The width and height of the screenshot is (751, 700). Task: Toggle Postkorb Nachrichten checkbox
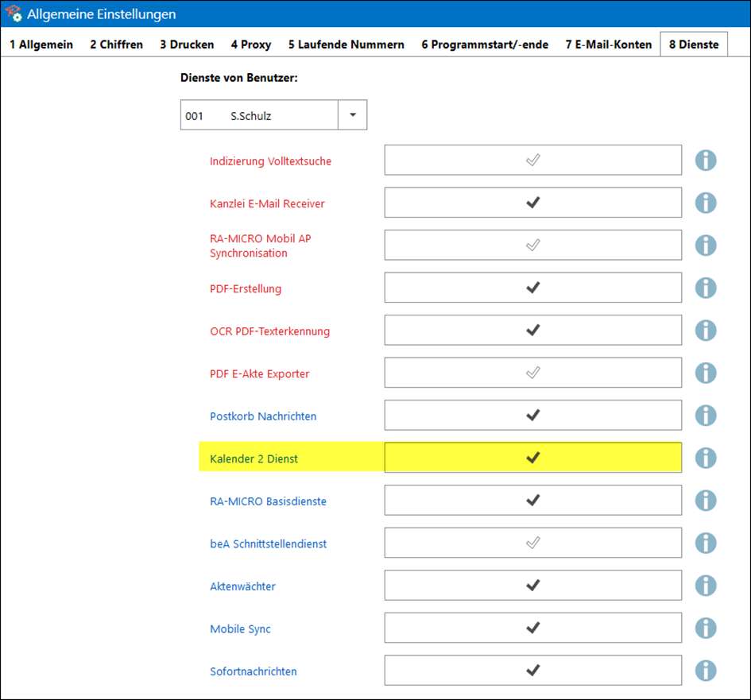[533, 415]
